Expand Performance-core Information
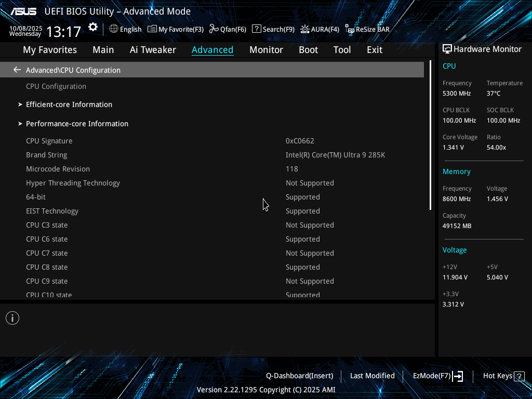 point(77,124)
